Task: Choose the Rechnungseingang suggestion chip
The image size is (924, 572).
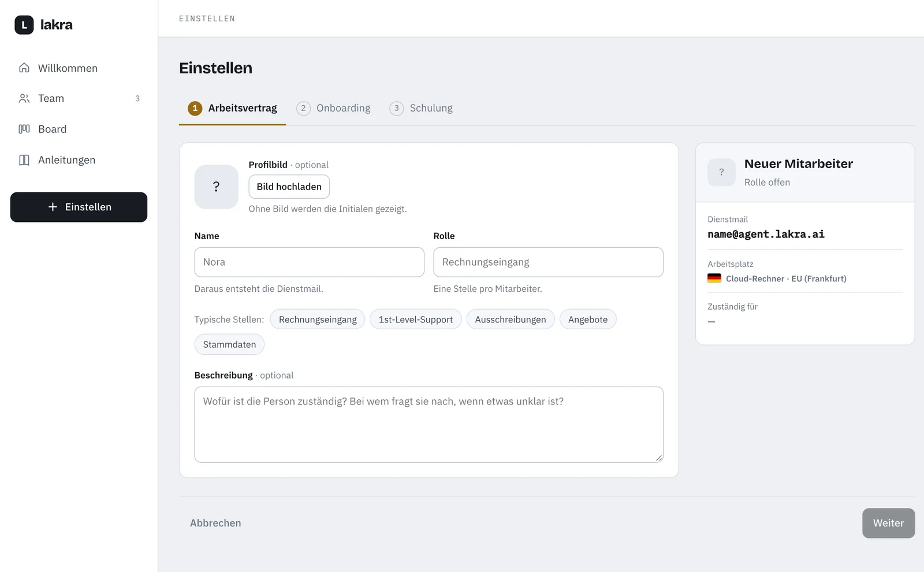Action: pyautogui.click(x=318, y=320)
